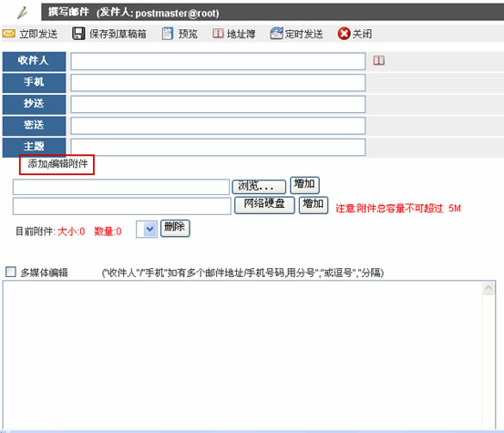
Task: Click into the 主题 subject field
Action: click(x=218, y=148)
